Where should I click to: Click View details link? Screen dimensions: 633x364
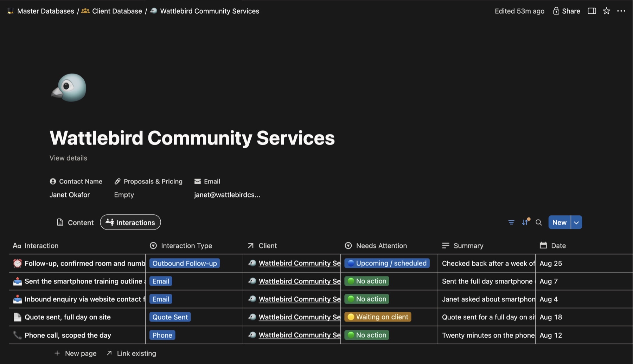tap(68, 158)
